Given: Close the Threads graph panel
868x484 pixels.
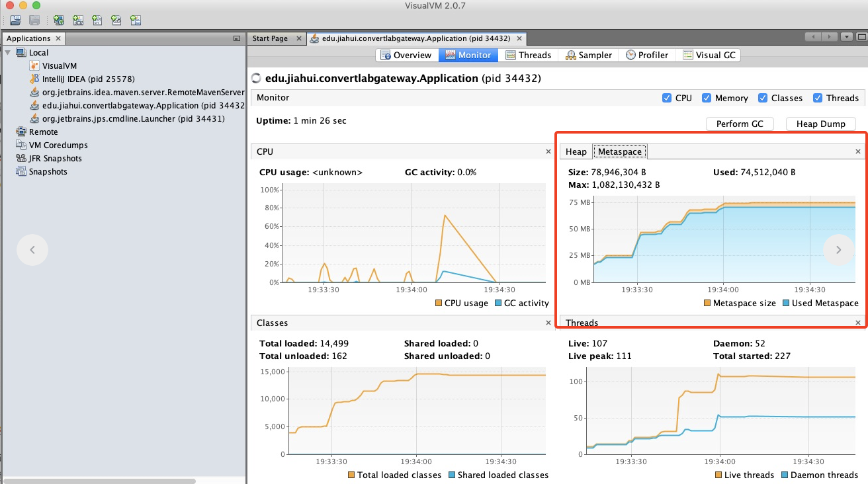Looking at the screenshot, I should tap(858, 323).
